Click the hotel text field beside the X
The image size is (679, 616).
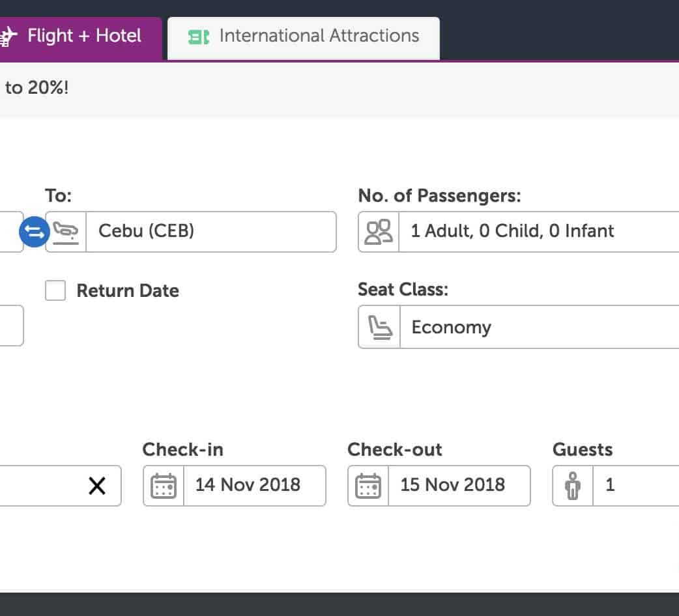click(x=39, y=486)
